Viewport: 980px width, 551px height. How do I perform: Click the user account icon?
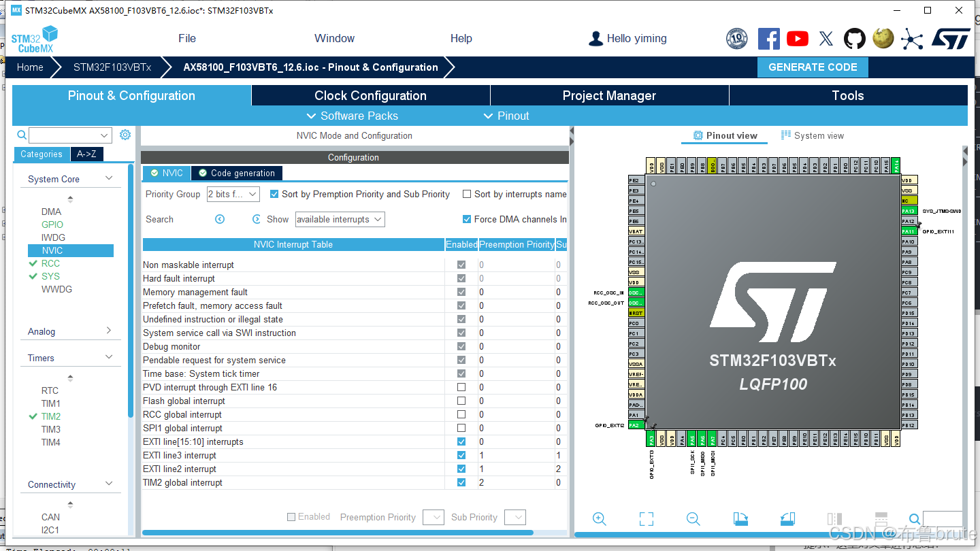595,39
